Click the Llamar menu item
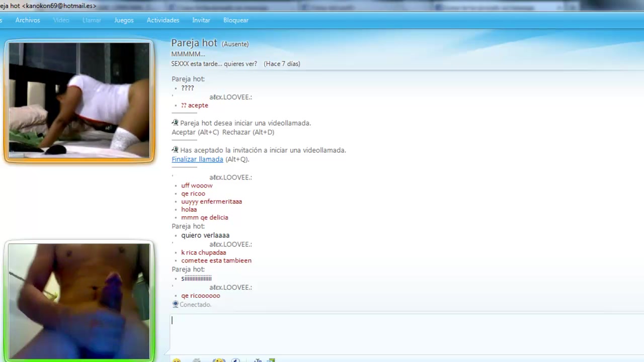 (x=92, y=20)
